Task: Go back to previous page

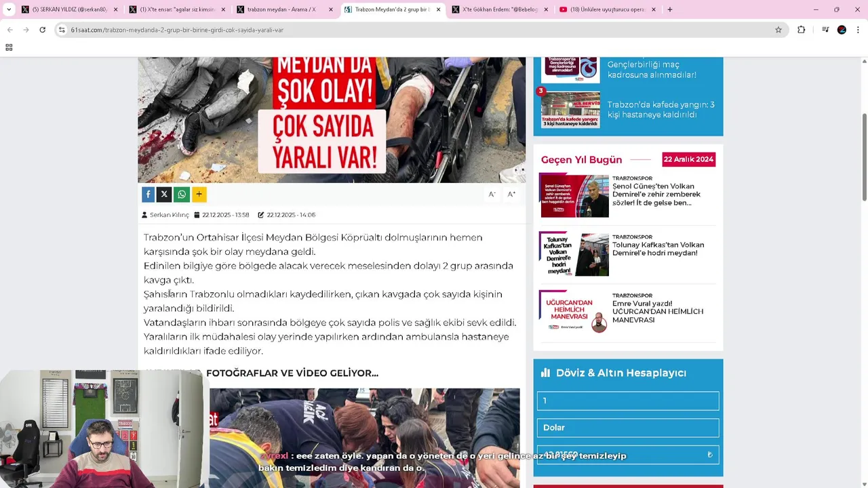Action: (9, 30)
